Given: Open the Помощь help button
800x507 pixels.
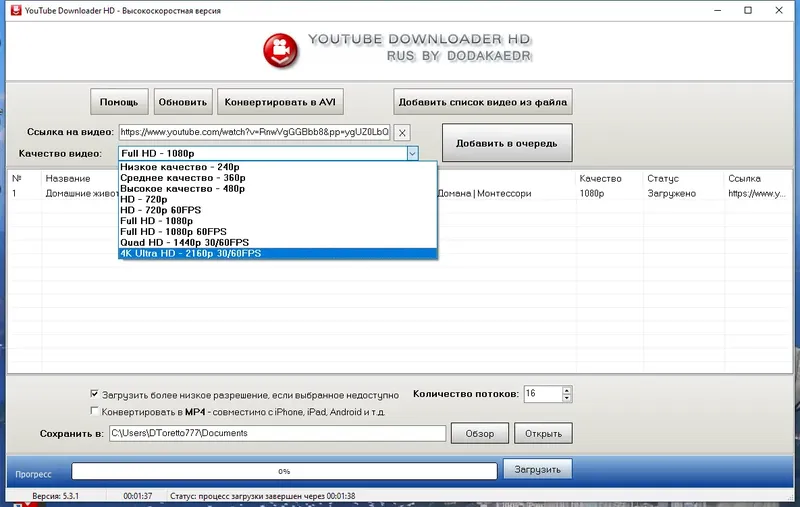Looking at the screenshot, I should coord(119,102).
